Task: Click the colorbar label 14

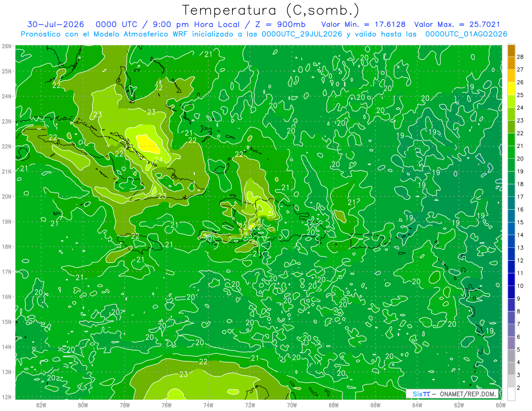Action: click(520, 235)
